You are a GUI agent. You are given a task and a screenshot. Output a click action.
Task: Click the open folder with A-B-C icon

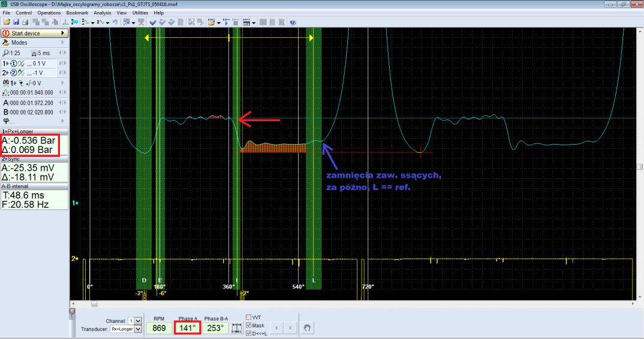212,22
